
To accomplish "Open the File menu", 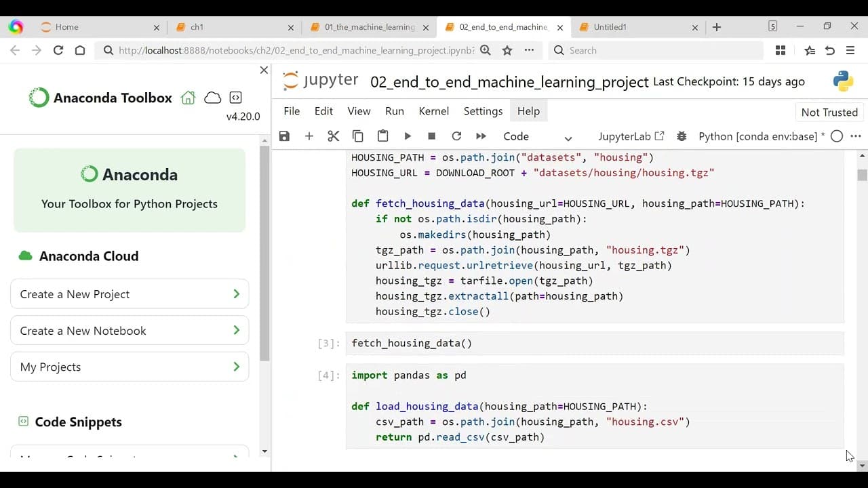I will [x=292, y=111].
